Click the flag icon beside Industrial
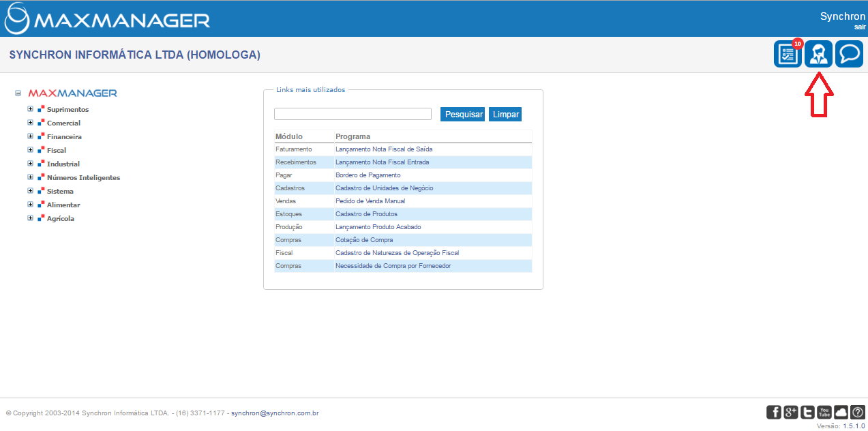The image size is (868, 431). click(x=41, y=164)
